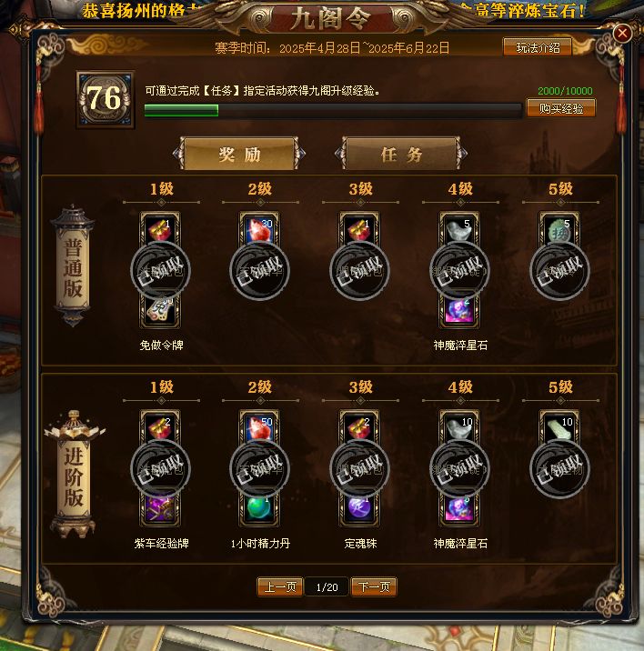The height and width of the screenshot is (651, 644).
Task: Click the 神魔淬星石 icon in 普通版 row
Action: click(459, 311)
